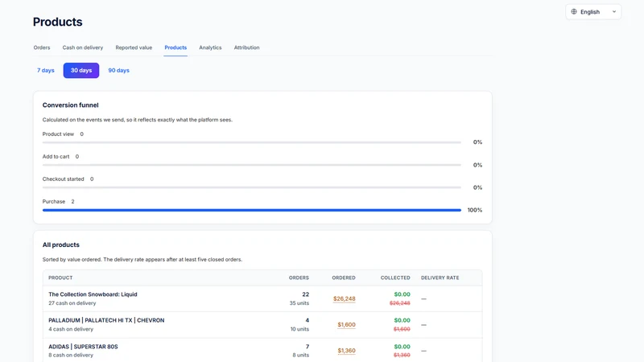Click the 8 units text
This screenshot has width=644, height=362.
300,355
